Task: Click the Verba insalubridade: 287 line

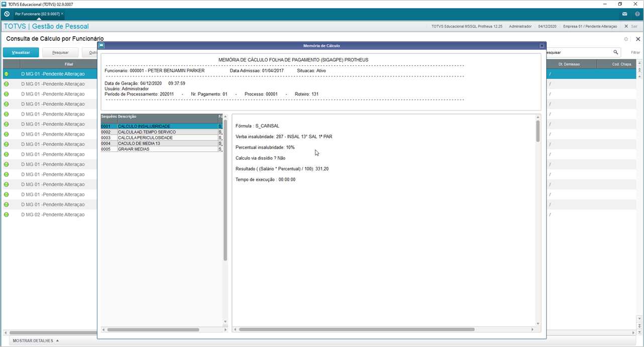Action: click(x=284, y=137)
